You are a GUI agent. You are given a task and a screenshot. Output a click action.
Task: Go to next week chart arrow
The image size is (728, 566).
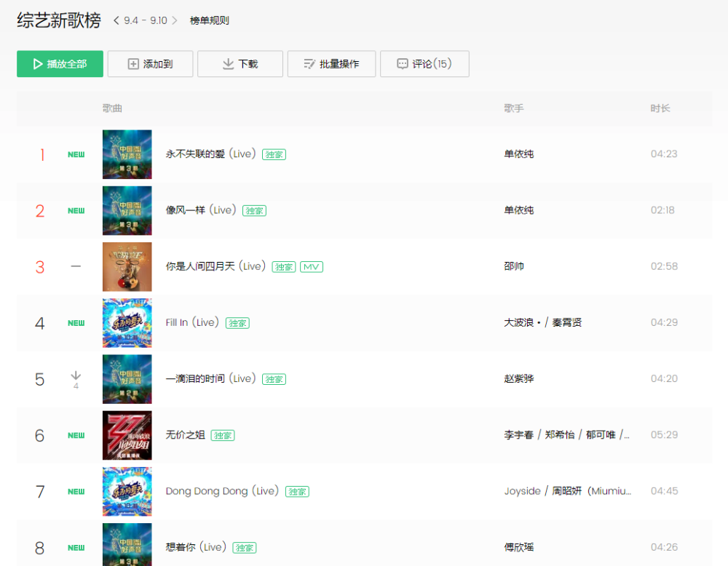click(175, 20)
